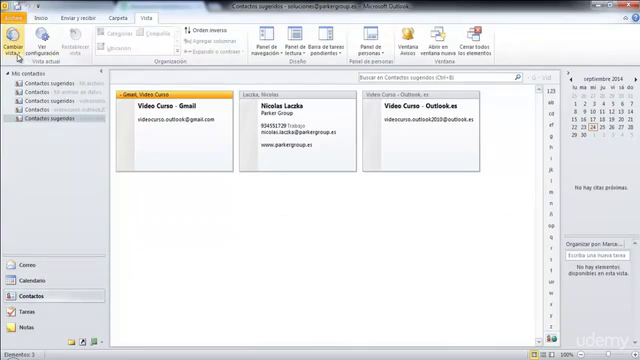The height and width of the screenshot is (360, 640).
Task: Go to previous month in calendar
Action: coord(571,79)
